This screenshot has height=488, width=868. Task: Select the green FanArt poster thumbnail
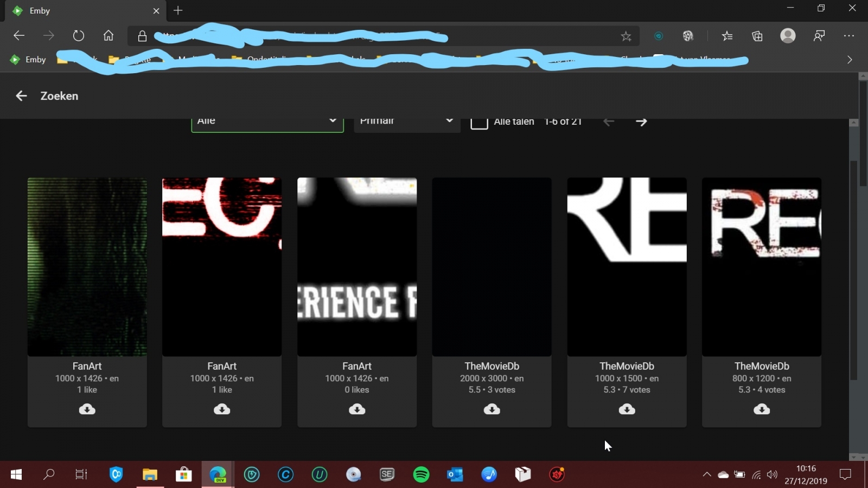point(87,267)
